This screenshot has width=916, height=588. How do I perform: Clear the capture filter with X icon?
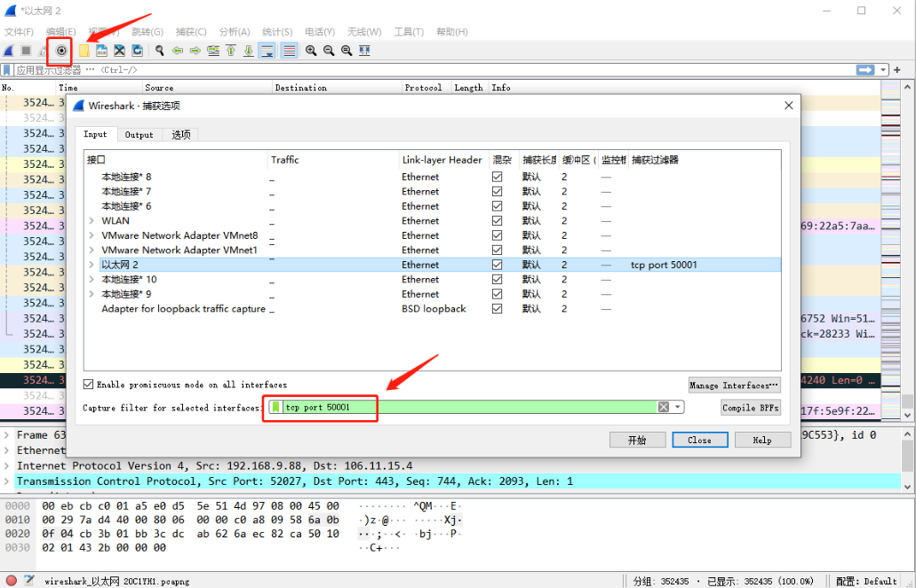[664, 407]
